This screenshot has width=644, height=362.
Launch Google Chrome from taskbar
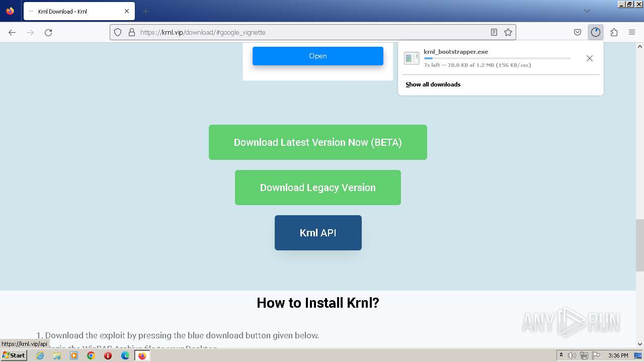[91, 355]
